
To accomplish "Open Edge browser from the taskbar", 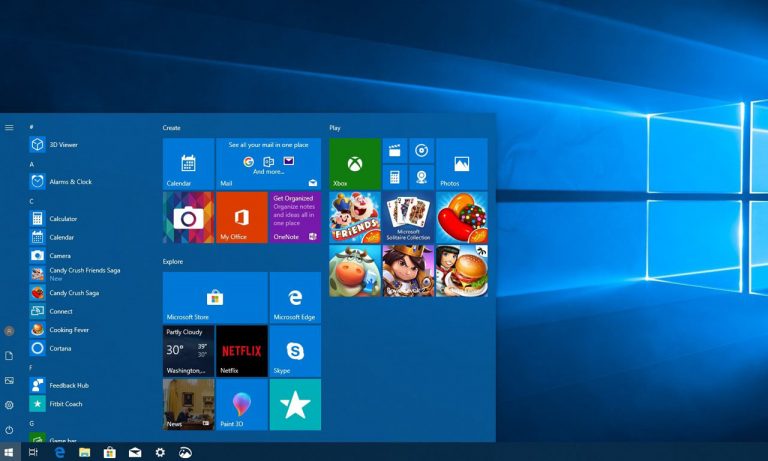I will (60, 452).
